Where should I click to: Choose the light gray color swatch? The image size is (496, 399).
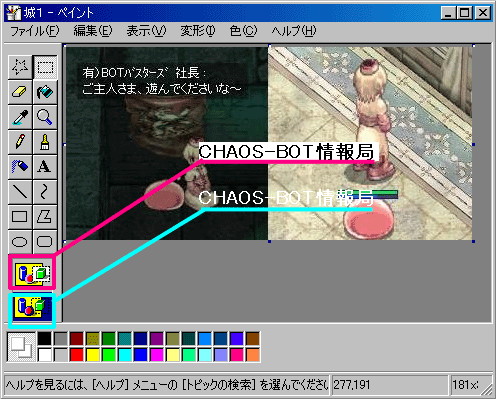tap(61, 355)
